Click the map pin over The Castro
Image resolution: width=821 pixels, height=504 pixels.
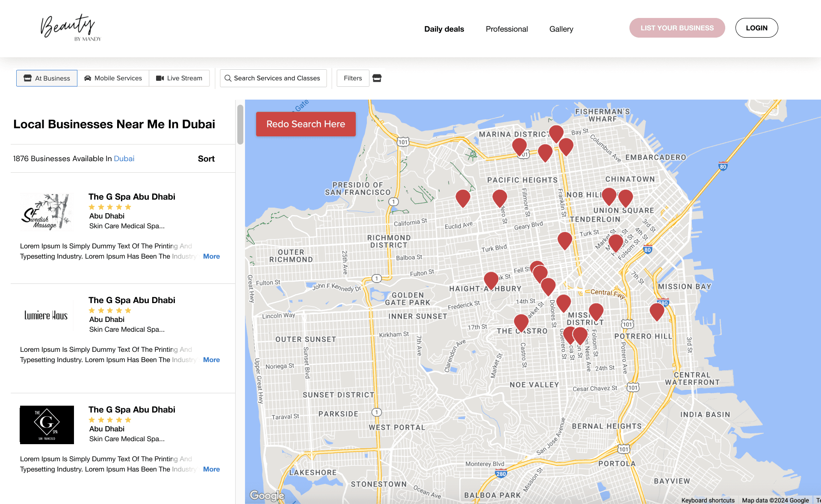coord(521,323)
